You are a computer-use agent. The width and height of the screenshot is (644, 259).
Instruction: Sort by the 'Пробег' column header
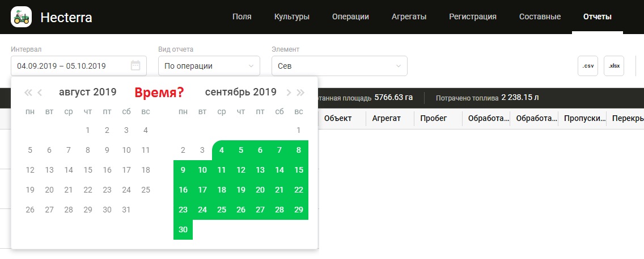point(437,118)
